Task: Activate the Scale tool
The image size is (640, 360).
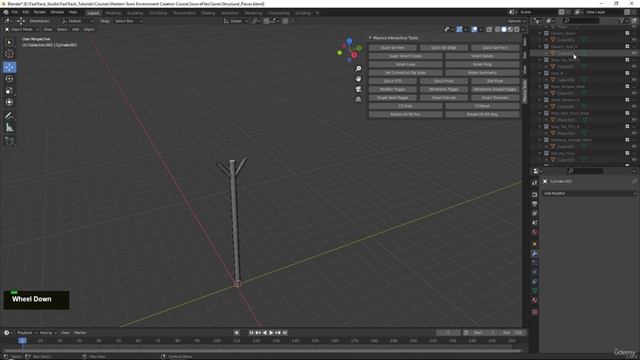Action: 9,91
